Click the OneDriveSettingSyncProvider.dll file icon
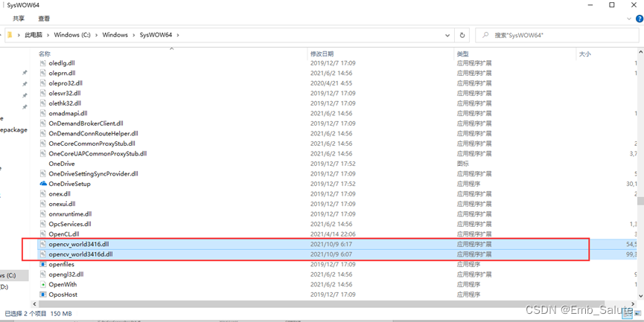The height and width of the screenshot is (322, 644). pyautogui.click(x=43, y=173)
